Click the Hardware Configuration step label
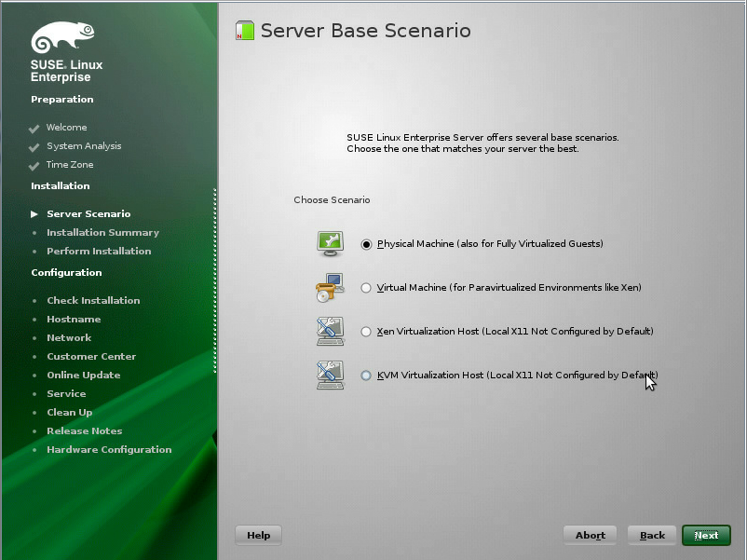 [x=109, y=449]
